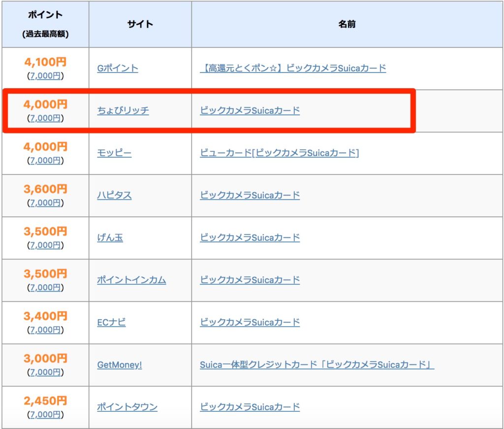504x429 pixels.
Task: Click ビックカメラSuicaカード link in ちょびリッチ row
Action: click(x=250, y=111)
